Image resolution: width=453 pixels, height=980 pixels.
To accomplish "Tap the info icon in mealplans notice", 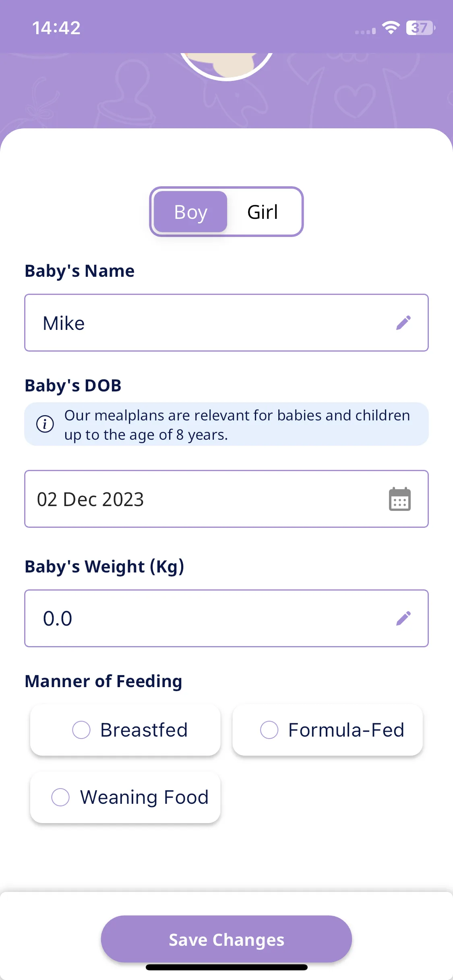I will [45, 424].
